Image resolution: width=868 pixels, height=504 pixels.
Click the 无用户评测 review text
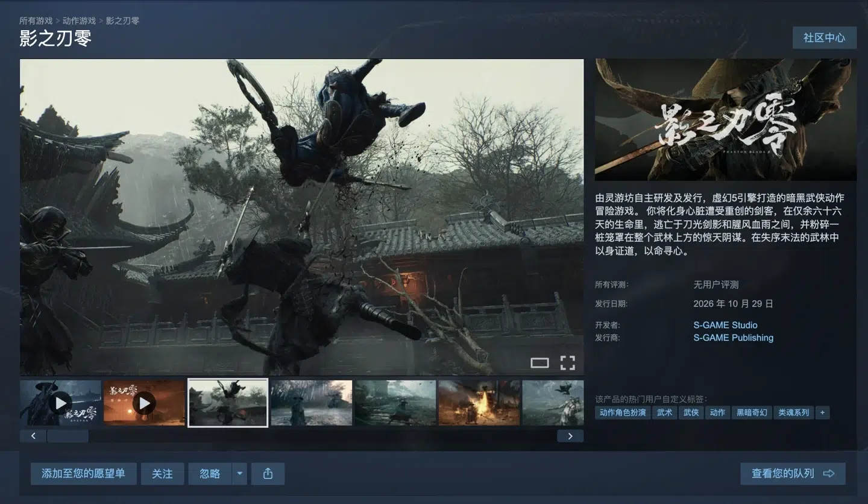(x=715, y=285)
